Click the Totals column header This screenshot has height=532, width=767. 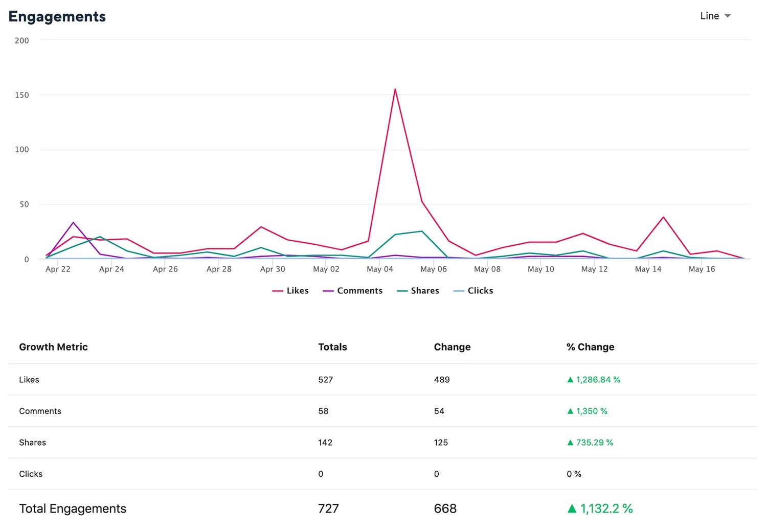coord(332,347)
